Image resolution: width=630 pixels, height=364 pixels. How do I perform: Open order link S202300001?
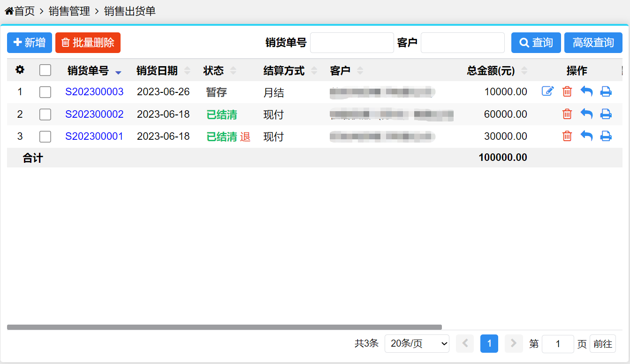(x=94, y=136)
